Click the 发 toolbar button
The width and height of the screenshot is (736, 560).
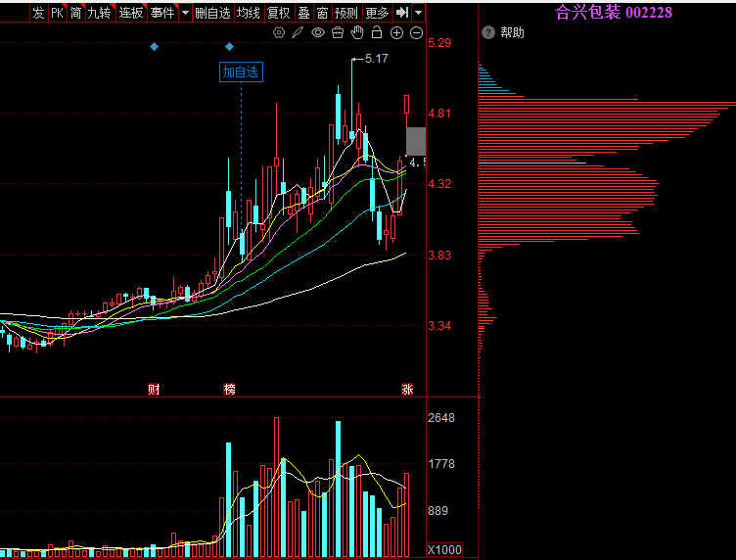[38, 13]
